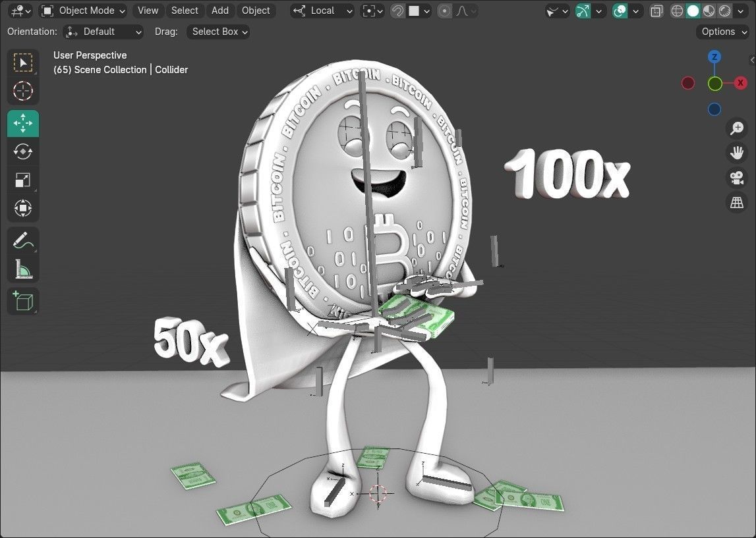This screenshot has width=756, height=538.
Task: Click the zoom view magnifier icon
Action: click(737, 128)
